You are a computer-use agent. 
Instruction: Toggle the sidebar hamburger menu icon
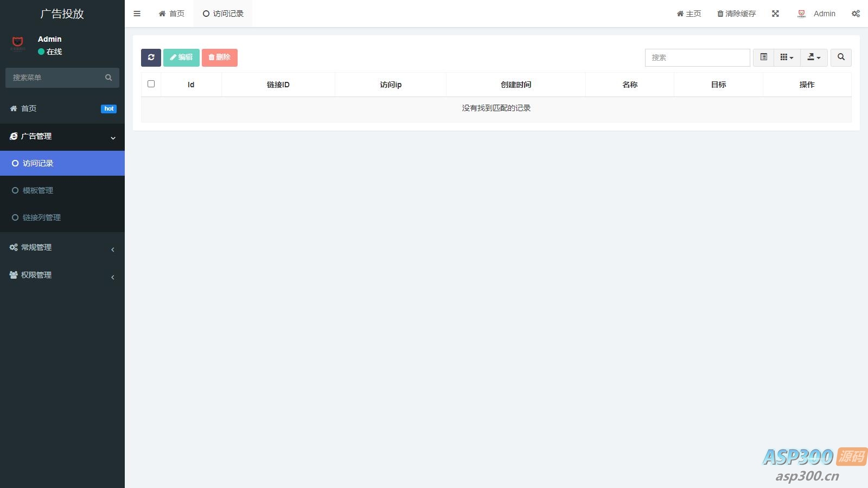(x=137, y=14)
